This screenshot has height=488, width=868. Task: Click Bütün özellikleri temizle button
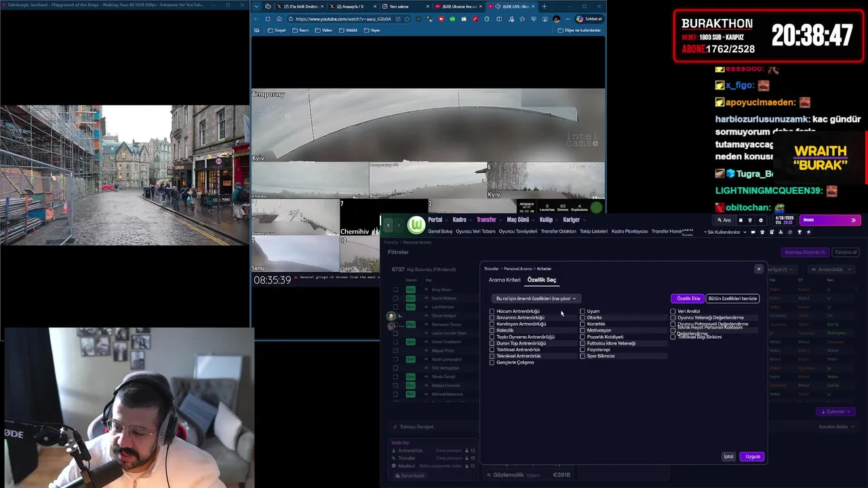(x=732, y=298)
